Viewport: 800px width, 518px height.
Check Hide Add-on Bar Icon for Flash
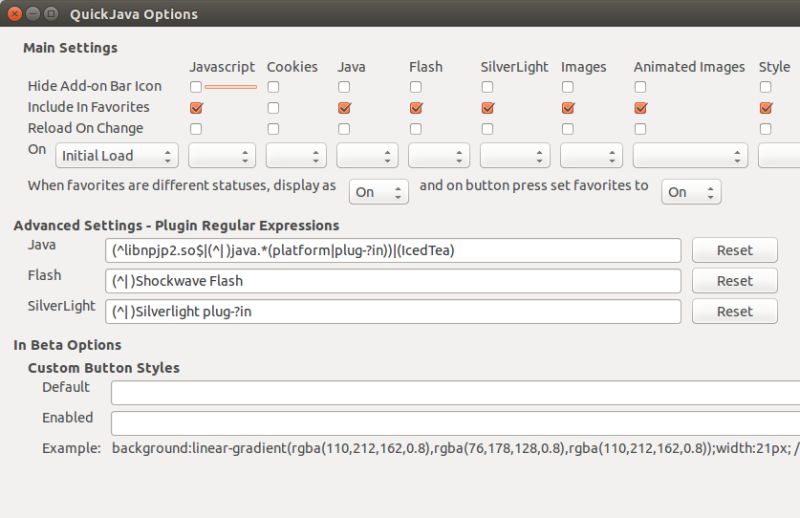(416, 87)
